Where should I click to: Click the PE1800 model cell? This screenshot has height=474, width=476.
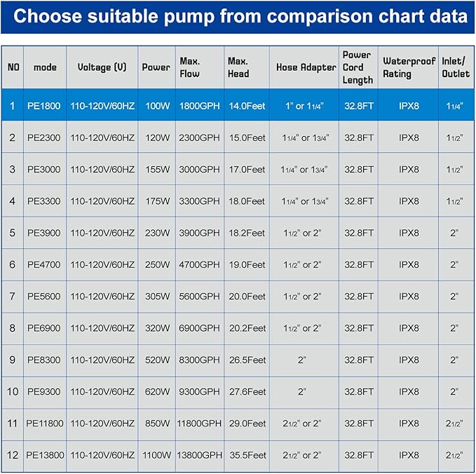tap(44, 106)
